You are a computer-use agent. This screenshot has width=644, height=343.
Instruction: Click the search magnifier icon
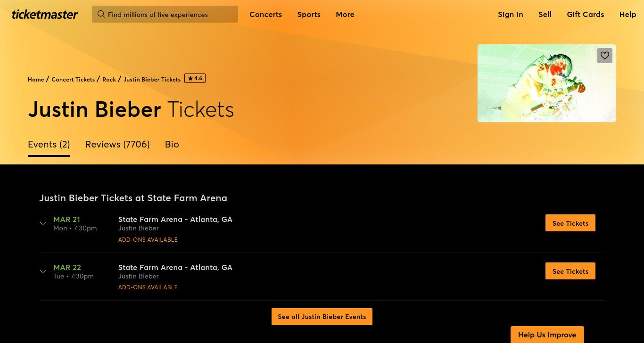click(x=101, y=14)
